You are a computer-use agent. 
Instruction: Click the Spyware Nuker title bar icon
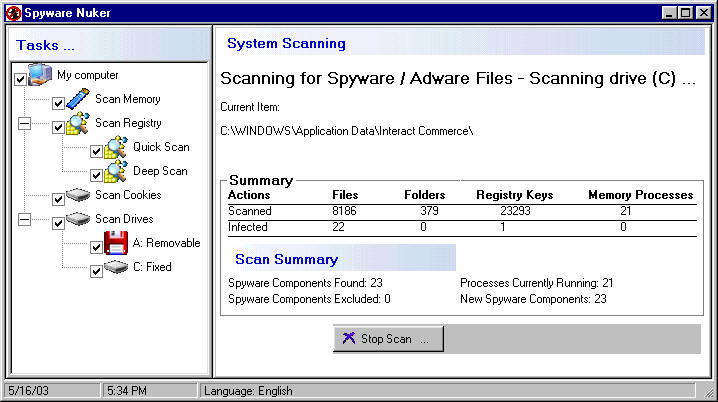click(x=14, y=13)
